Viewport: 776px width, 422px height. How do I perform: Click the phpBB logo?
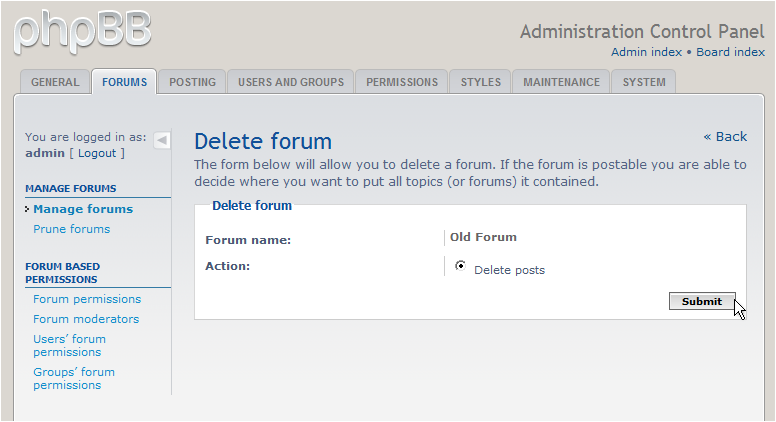click(82, 32)
